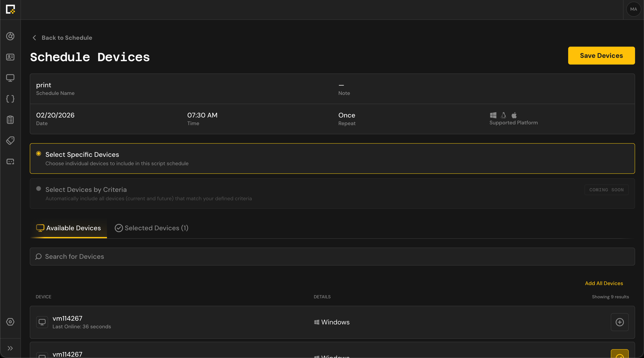Click the print schedule name
Image resolution: width=644 pixels, height=358 pixels.
[x=44, y=85]
